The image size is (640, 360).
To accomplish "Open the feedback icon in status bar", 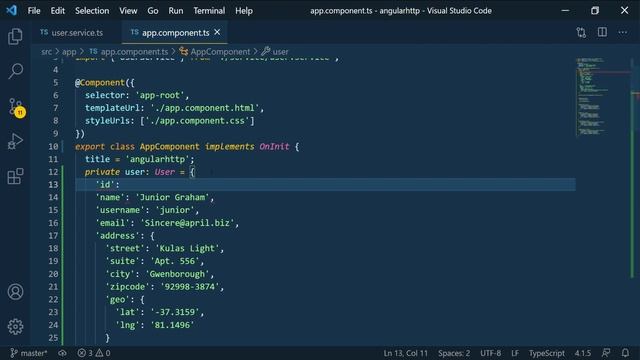I will [x=606, y=353].
